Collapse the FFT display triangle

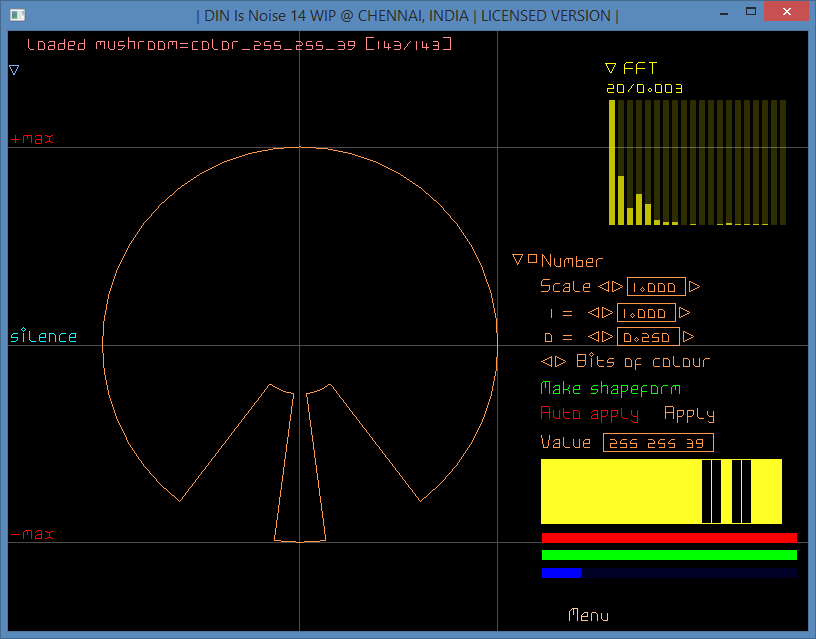coord(611,68)
